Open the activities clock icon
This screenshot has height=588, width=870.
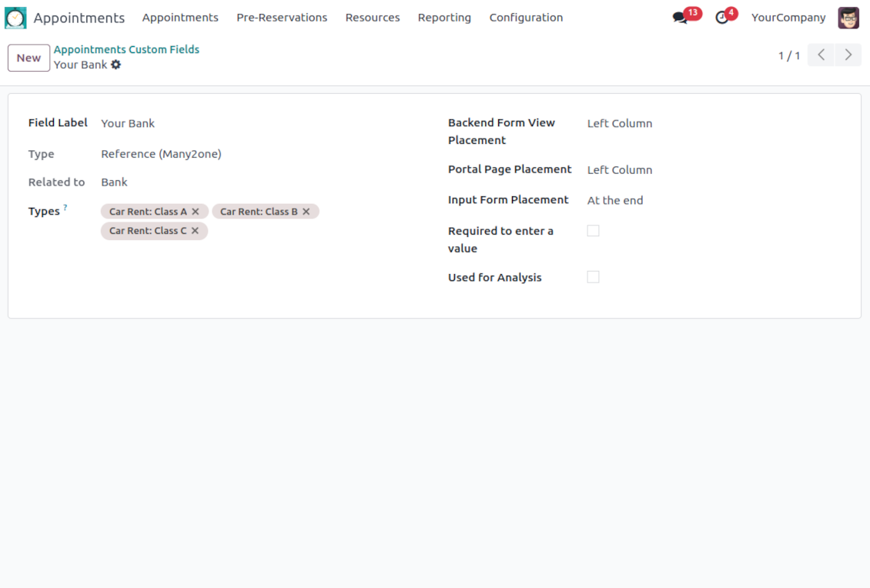point(721,18)
